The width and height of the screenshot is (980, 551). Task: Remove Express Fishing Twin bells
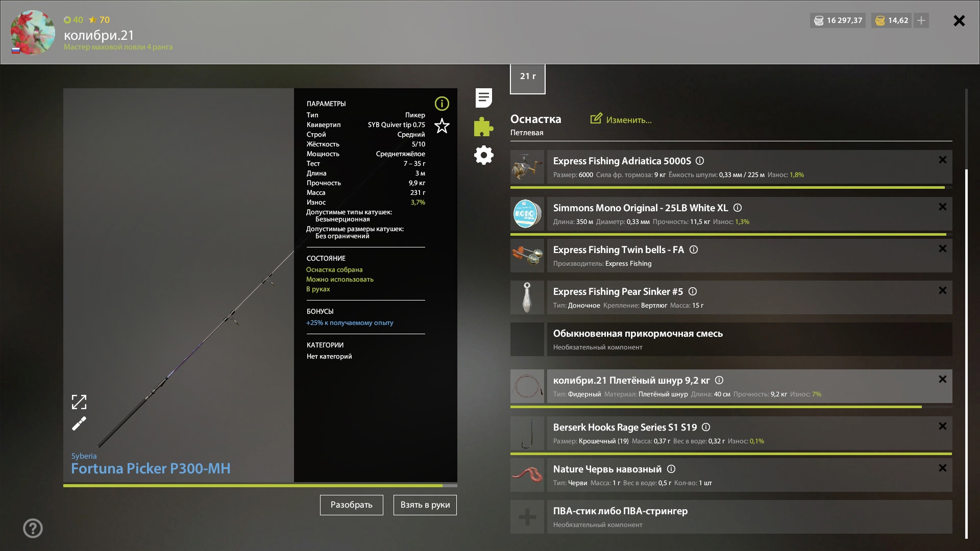tap(943, 248)
